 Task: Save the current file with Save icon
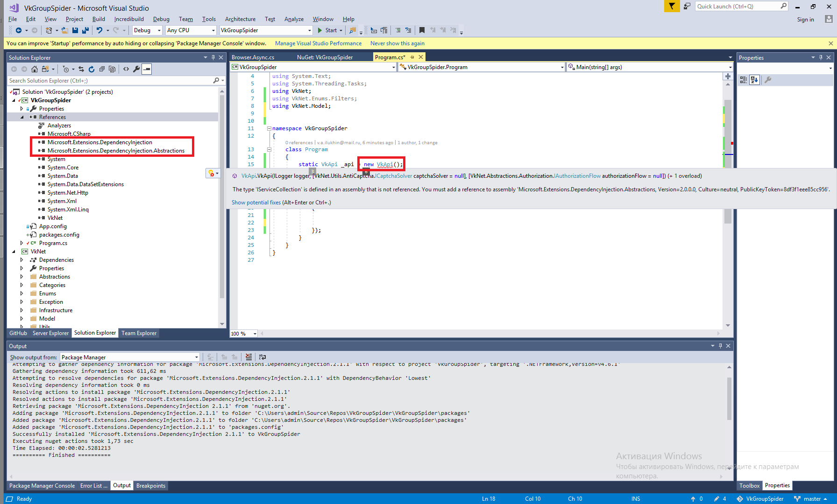[x=75, y=30]
